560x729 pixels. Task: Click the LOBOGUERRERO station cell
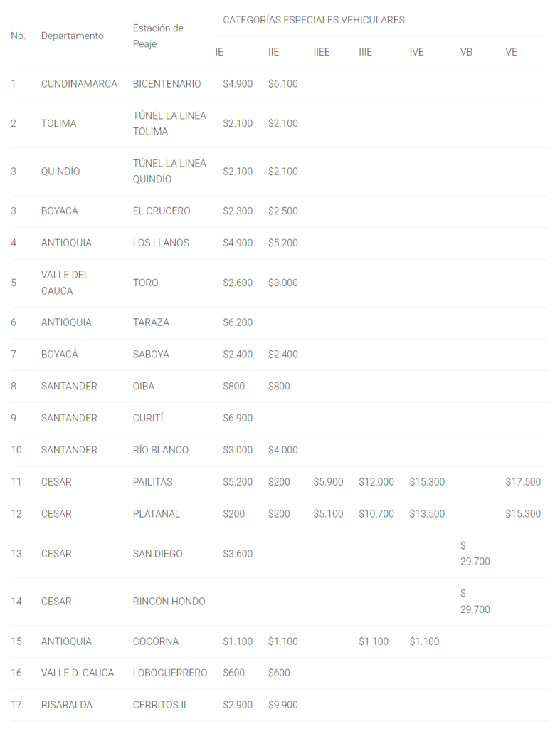pyautogui.click(x=170, y=673)
